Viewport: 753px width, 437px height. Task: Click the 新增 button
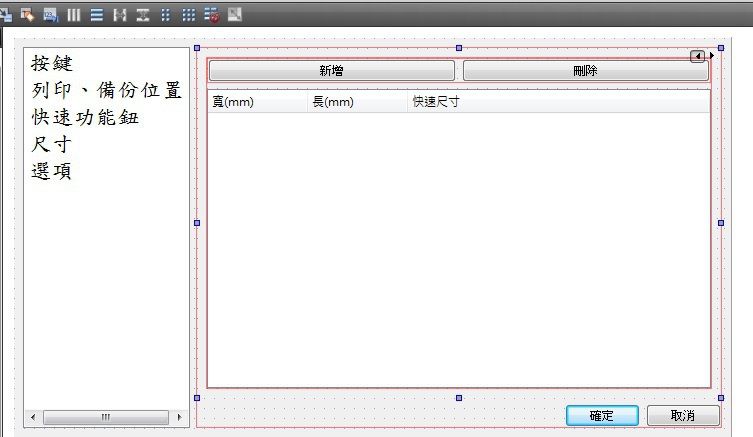[x=332, y=71]
